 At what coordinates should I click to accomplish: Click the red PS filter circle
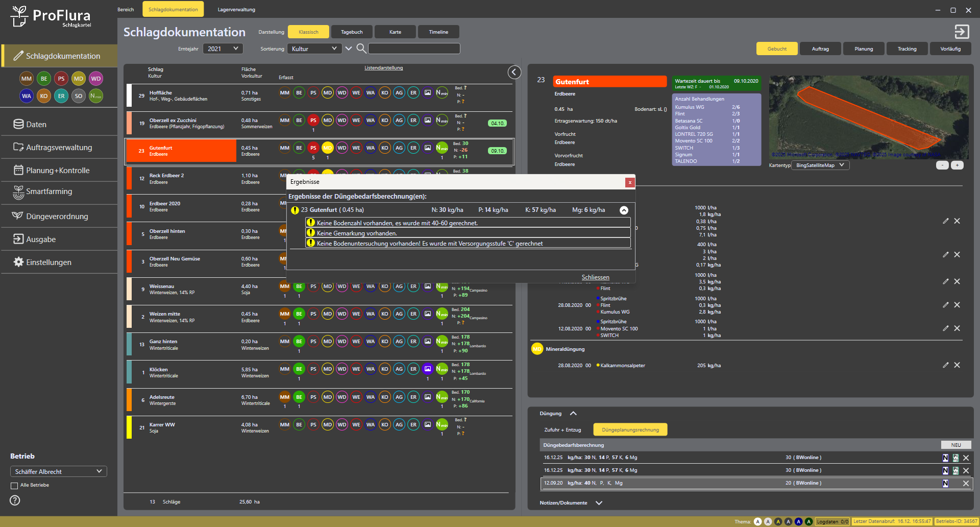(61, 79)
